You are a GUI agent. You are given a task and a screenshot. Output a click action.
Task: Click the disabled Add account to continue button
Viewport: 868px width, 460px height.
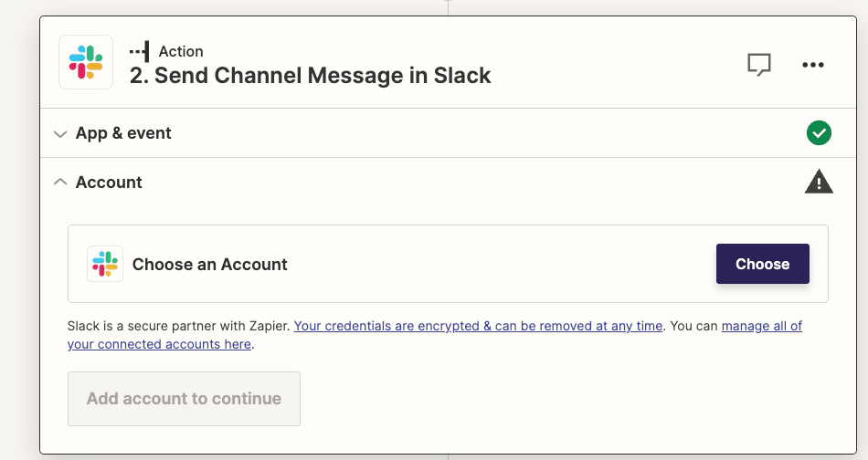click(184, 399)
